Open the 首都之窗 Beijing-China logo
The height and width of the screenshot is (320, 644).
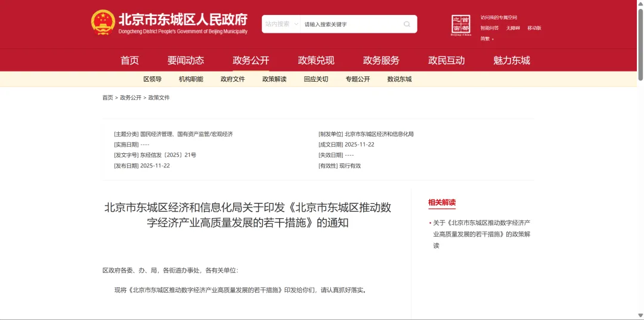pos(461,26)
